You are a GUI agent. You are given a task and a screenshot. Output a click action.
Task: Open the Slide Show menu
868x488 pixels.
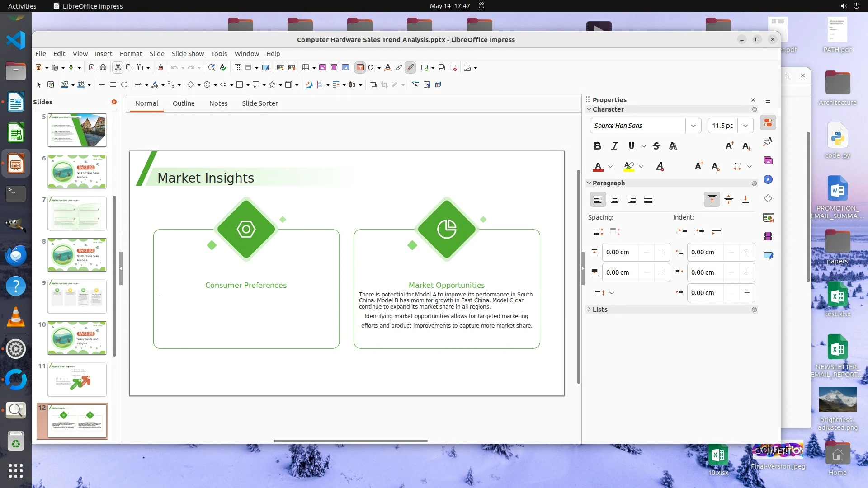[x=187, y=53]
